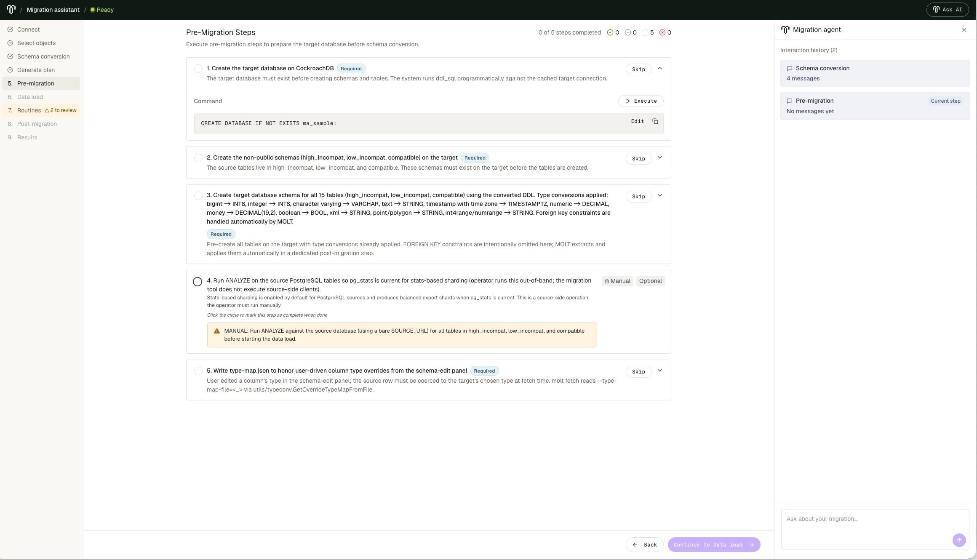
Task: Open Routines step with review warning
Action: tap(41, 110)
